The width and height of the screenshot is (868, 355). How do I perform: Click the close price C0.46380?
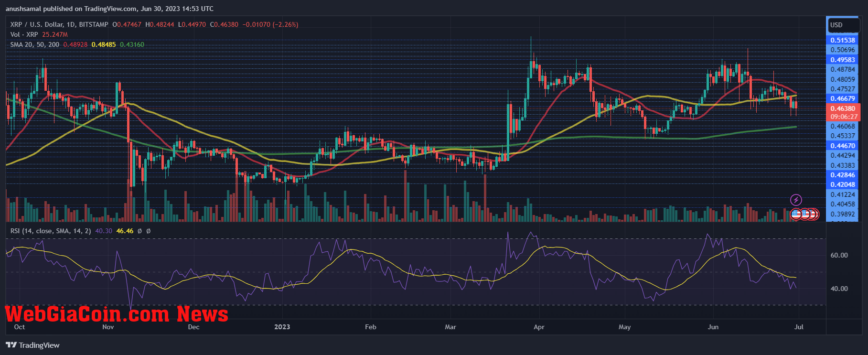tap(224, 24)
